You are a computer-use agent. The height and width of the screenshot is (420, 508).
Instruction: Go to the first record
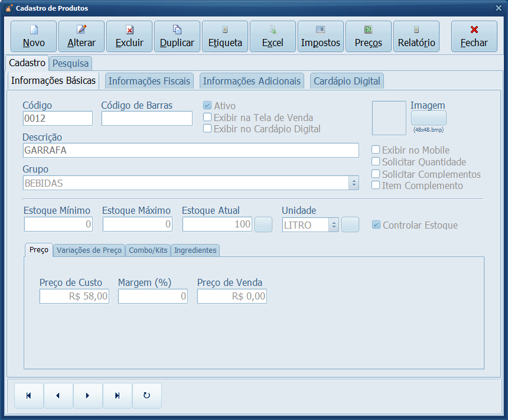click(x=28, y=396)
